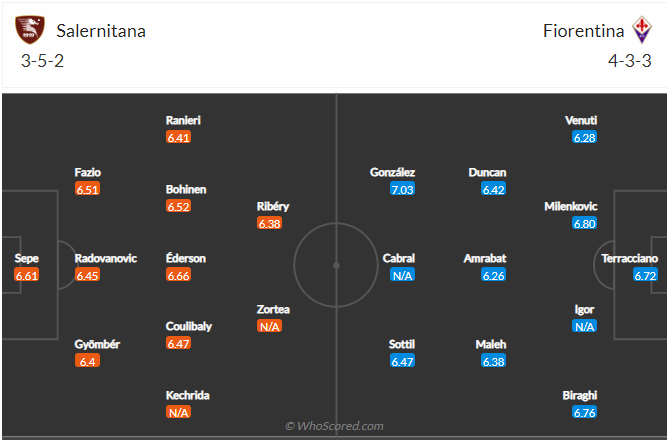Click Salernitana's 3-5-2 formation text
The height and width of the screenshot is (440, 667).
(42, 61)
